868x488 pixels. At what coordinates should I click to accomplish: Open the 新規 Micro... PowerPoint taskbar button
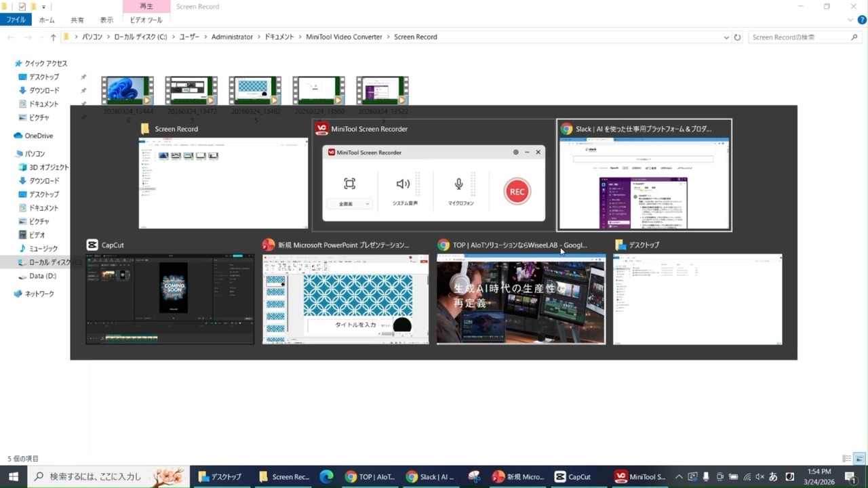point(518,476)
